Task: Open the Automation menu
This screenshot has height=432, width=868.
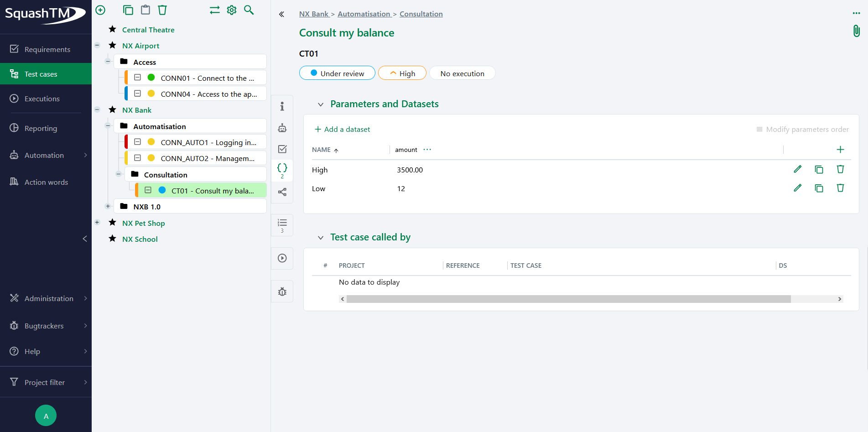Action: (46, 155)
